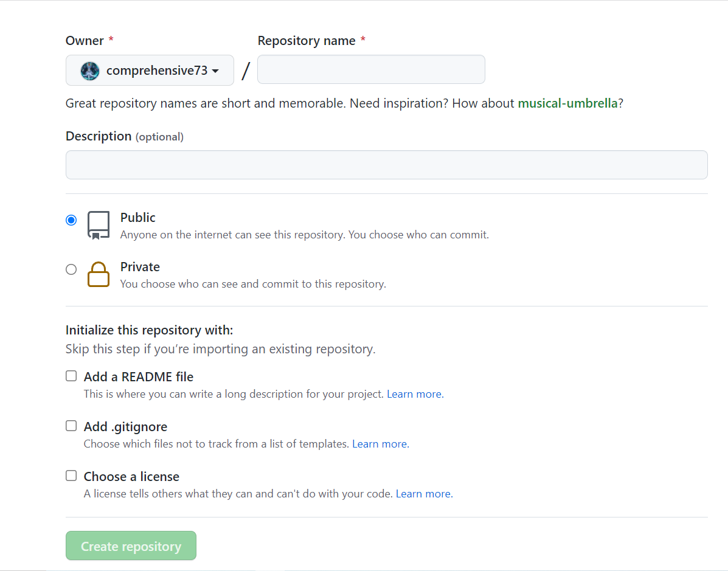Open the Owner dropdown caret
Image resolution: width=728 pixels, height=571 pixels.
coord(215,71)
